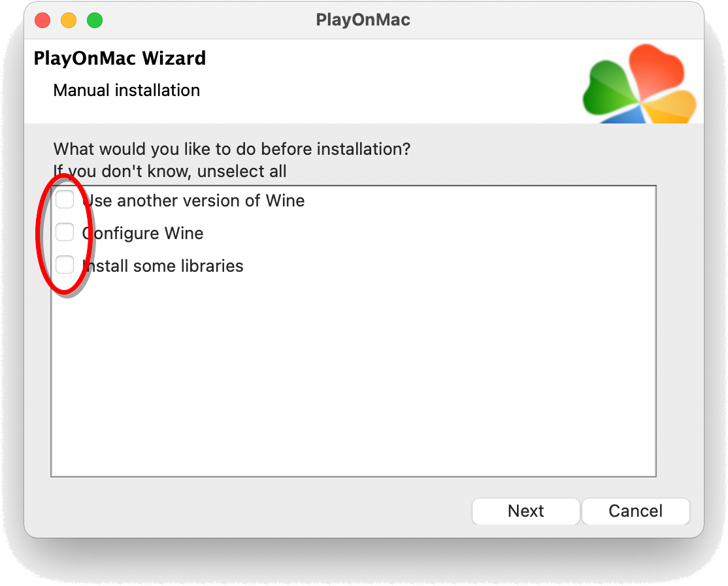Viewport: 728px width, 586px height.
Task: Click the PlayOnMac title bar text
Action: point(364,20)
